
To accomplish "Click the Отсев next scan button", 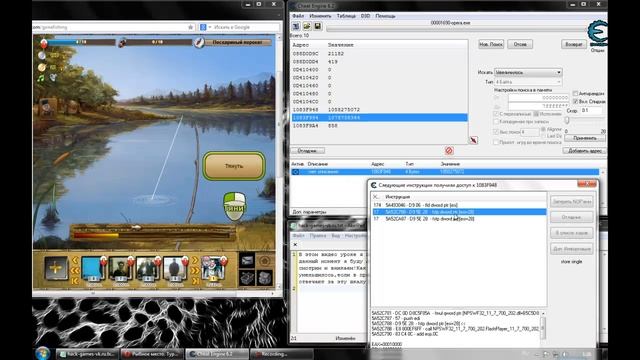I will pos(520,44).
